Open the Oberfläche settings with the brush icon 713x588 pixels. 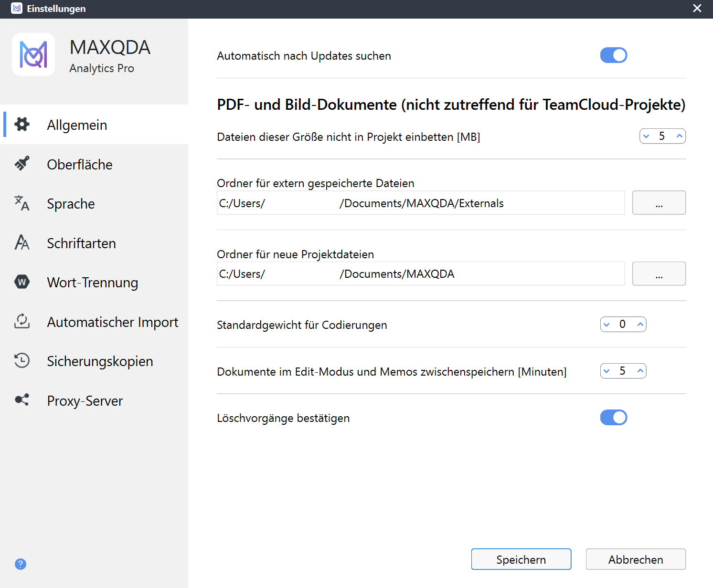22,164
